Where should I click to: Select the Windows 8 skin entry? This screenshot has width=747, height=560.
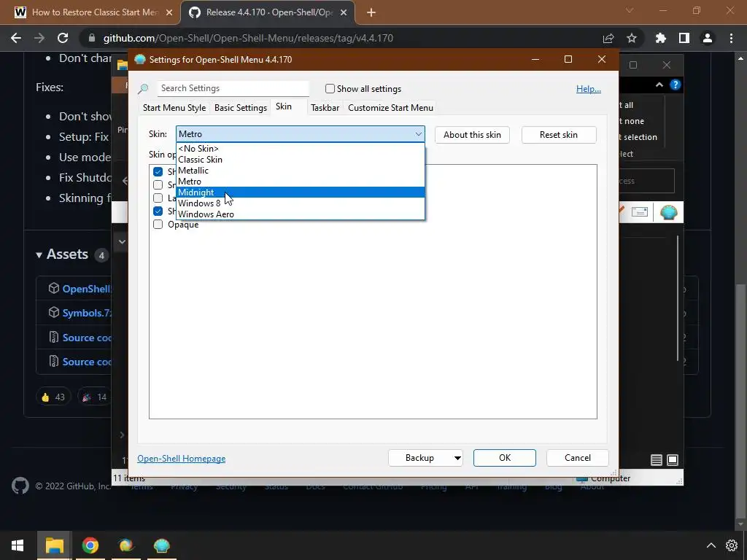pyautogui.click(x=300, y=203)
